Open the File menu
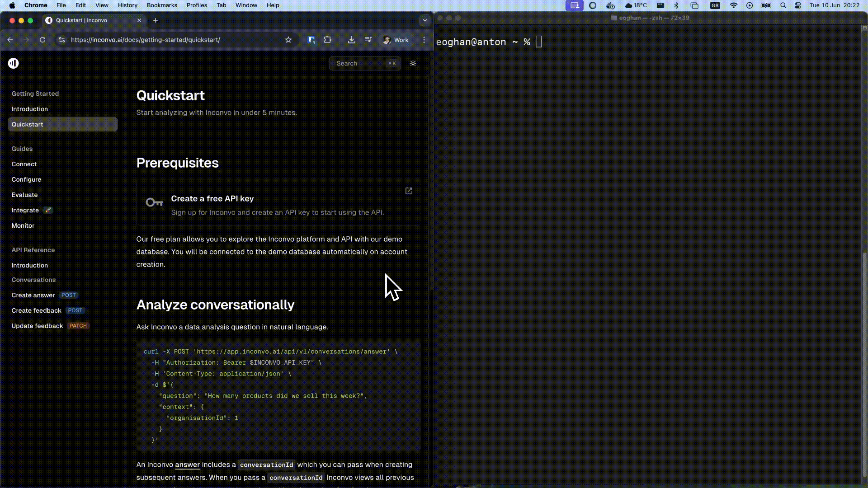This screenshot has width=868, height=488. pyautogui.click(x=61, y=5)
